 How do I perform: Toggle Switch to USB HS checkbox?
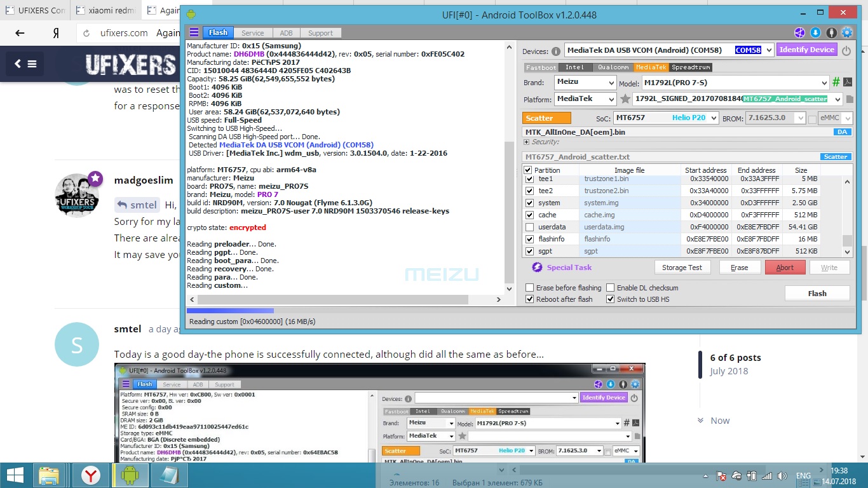(610, 299)
